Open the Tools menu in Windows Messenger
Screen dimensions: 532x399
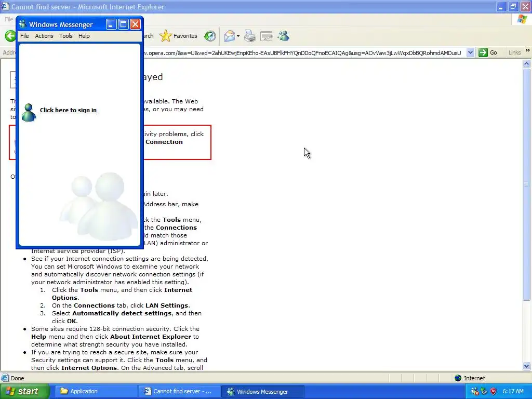click(66, 36)
